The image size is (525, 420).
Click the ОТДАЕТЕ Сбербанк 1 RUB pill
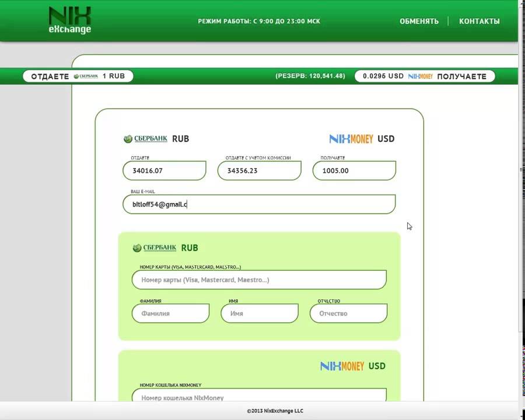point(78,76)
